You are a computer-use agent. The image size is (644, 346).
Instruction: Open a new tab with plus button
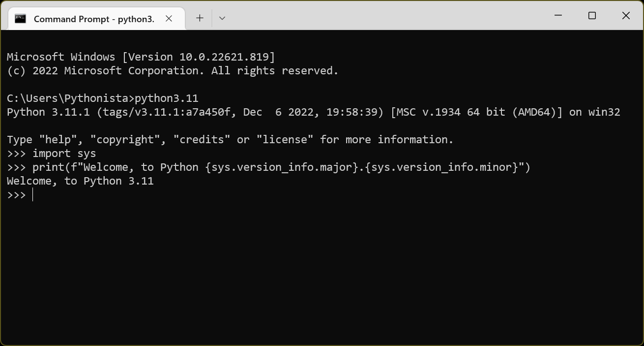point(200,18)
